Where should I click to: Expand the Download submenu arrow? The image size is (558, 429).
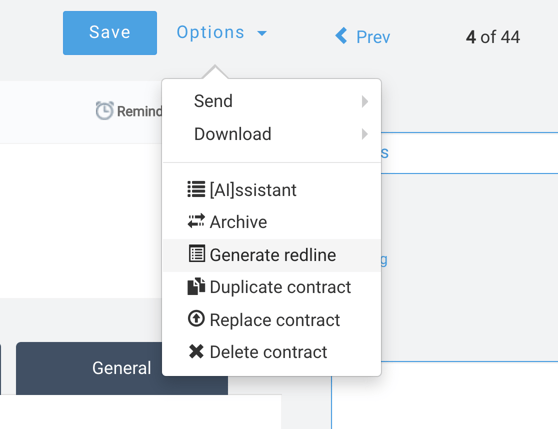tap(364, 134)
